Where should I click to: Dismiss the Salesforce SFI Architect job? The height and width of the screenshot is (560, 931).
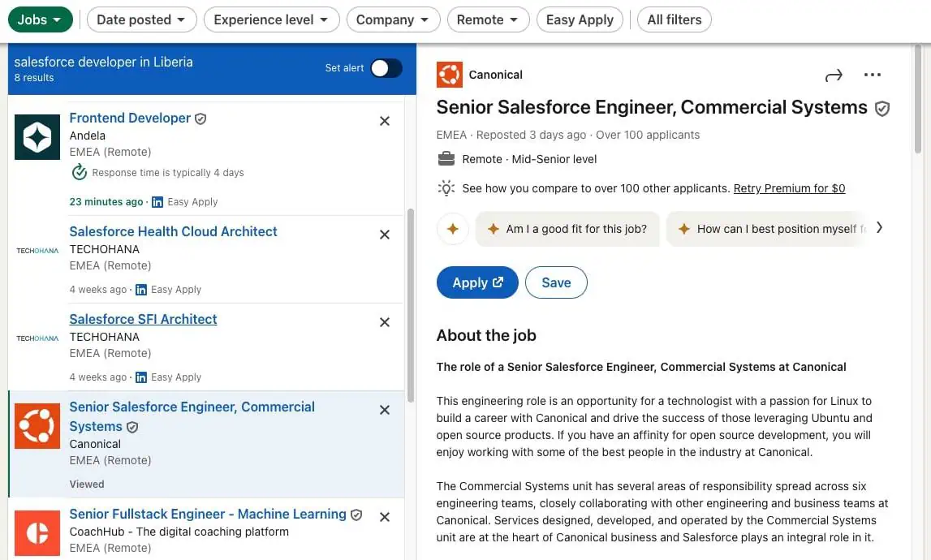pyautogui.click(x=385, y=322)
